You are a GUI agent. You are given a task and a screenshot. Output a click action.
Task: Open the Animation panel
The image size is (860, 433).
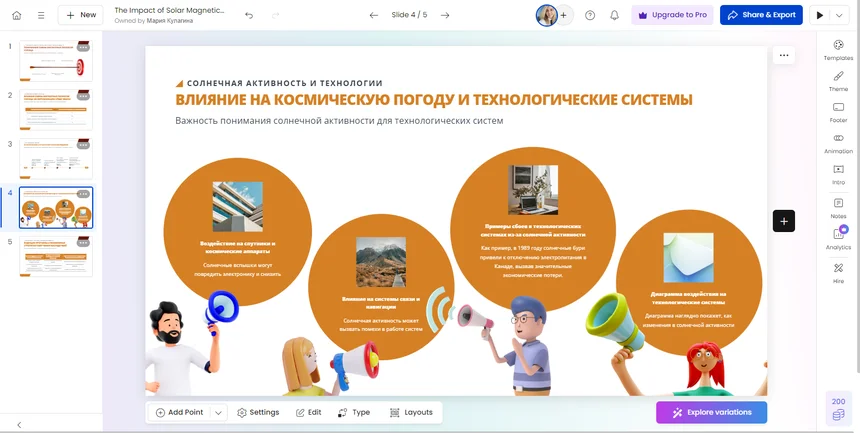[x=838, y=144]
